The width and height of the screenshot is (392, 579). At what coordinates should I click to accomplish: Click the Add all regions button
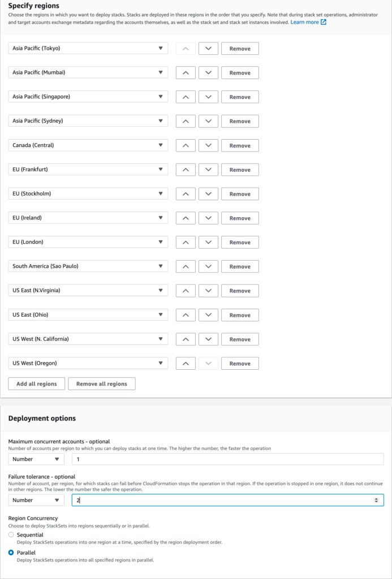coord(37,384)
